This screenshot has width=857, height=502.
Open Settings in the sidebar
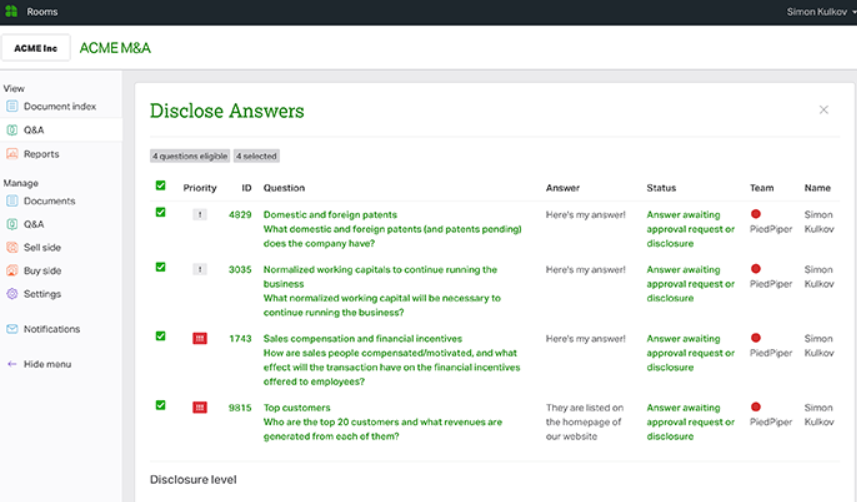coord(43,294)
